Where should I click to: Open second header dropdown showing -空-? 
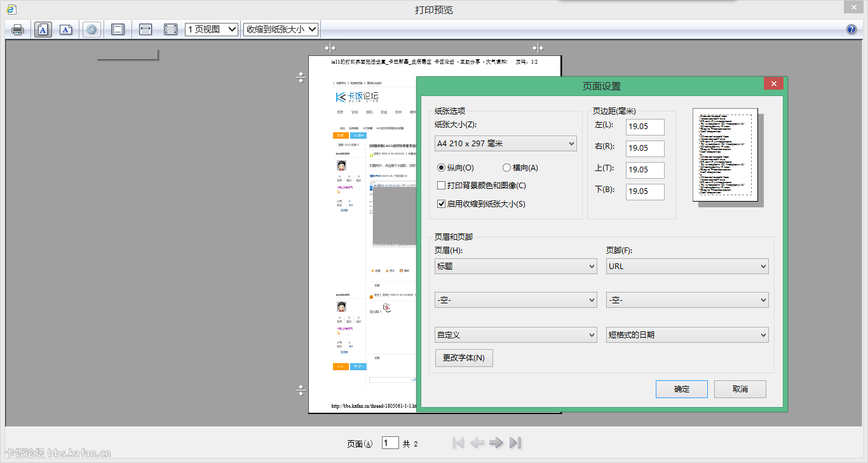pos(516,300)
